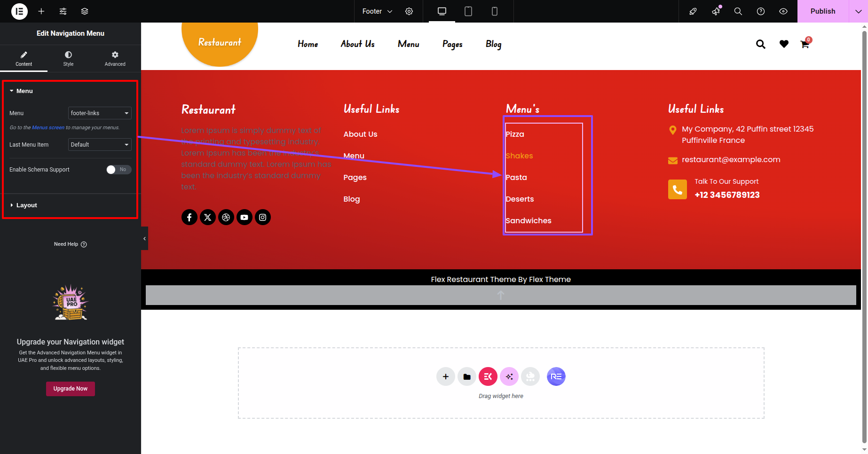The width and height of the screenshot is (868, 454).
Task: Switch to the Advanced tab
Action: click(115, 59)
